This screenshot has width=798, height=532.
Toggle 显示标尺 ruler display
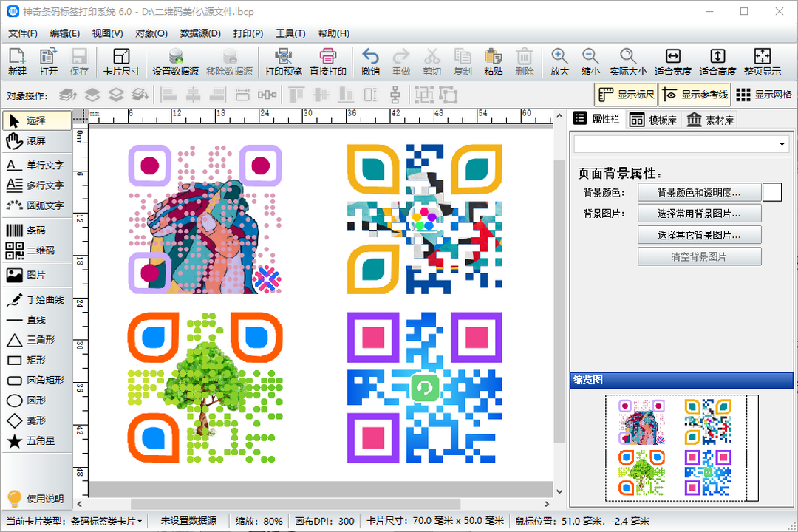[x=626, y=95]
